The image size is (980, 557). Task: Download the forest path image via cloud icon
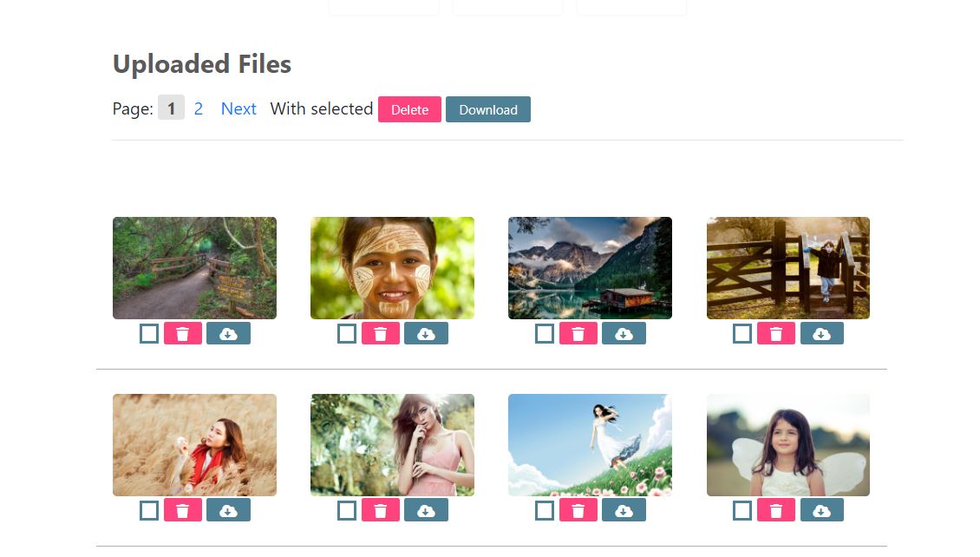coord(228,334)
